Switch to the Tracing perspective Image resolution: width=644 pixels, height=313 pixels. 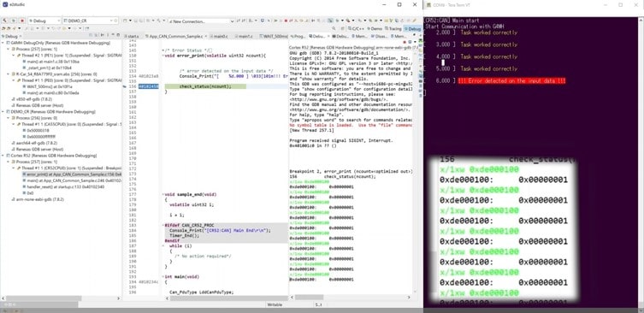point(393,29)
